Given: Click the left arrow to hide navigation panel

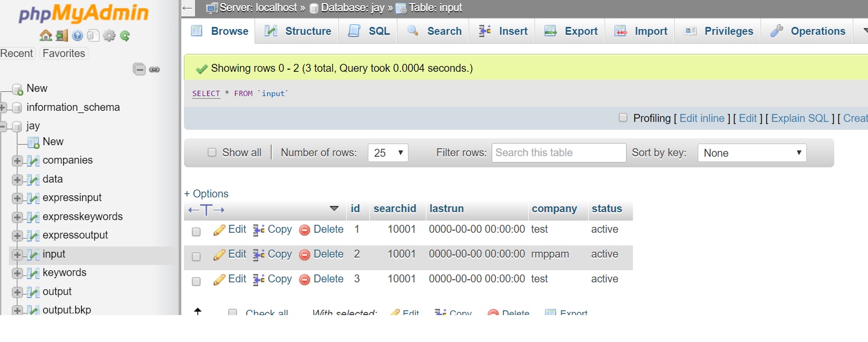Looking at the screenshot, I should click(188, 8).
